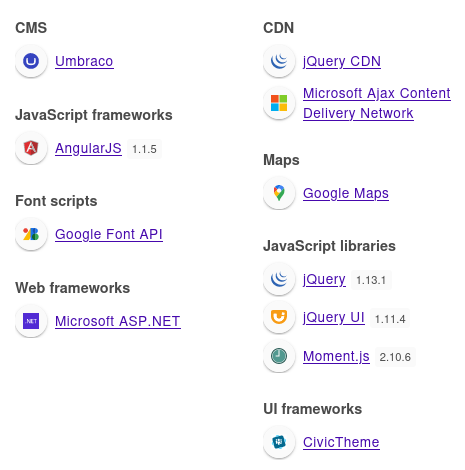
Task: Follow the Google Font API link
Action: click(x=109, y=234)
